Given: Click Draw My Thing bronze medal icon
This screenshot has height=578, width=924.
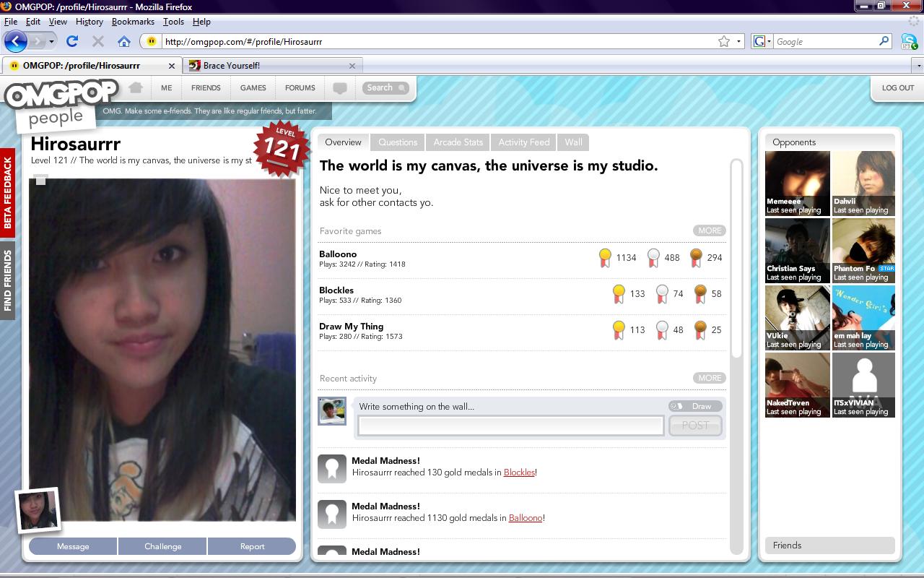Looking at the screenshot, I should tap(699, 329).
